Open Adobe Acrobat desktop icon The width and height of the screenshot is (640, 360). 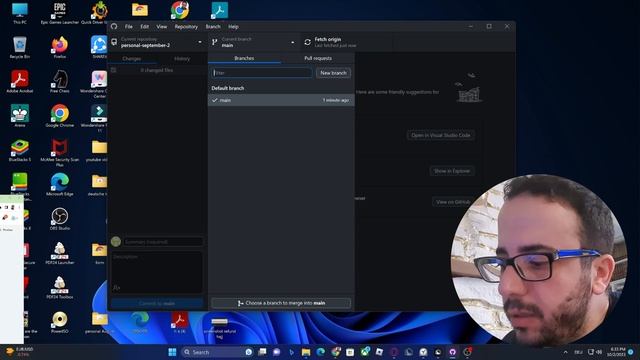pos(20,82)
